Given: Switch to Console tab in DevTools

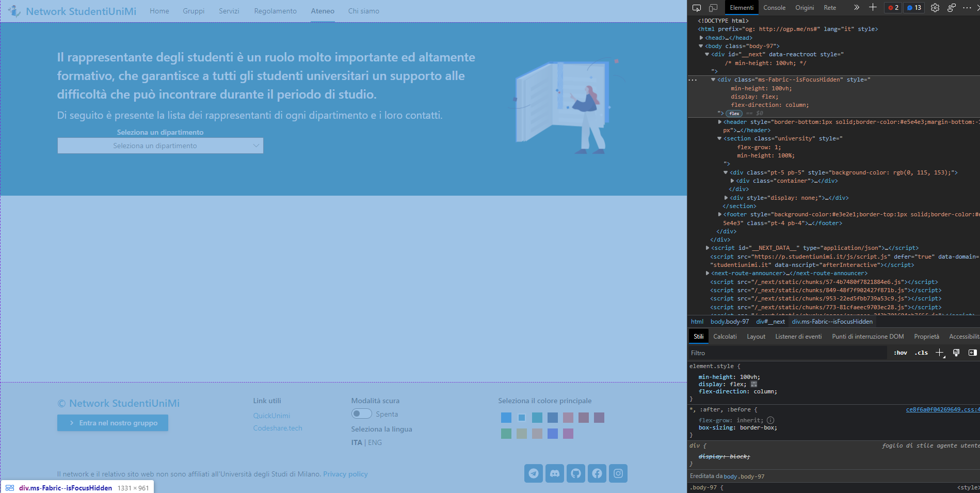Looking at the screenshot, I should pos(774,8).
